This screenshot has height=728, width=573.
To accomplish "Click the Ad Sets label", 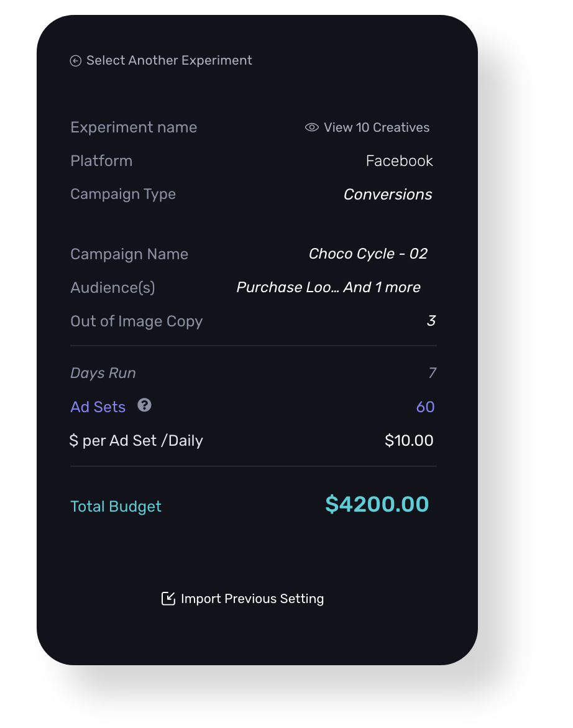I will tap(98, 407).
